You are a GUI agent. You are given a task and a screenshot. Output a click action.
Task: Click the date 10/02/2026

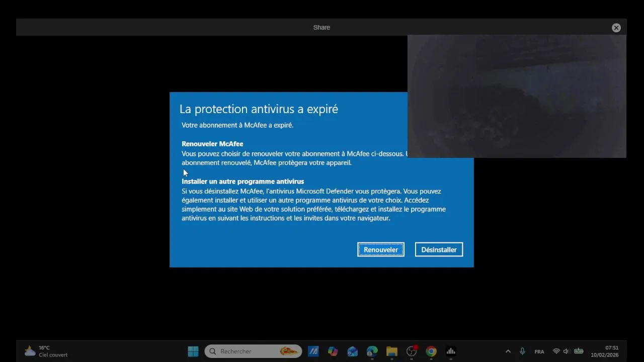[x=605, y=355]
